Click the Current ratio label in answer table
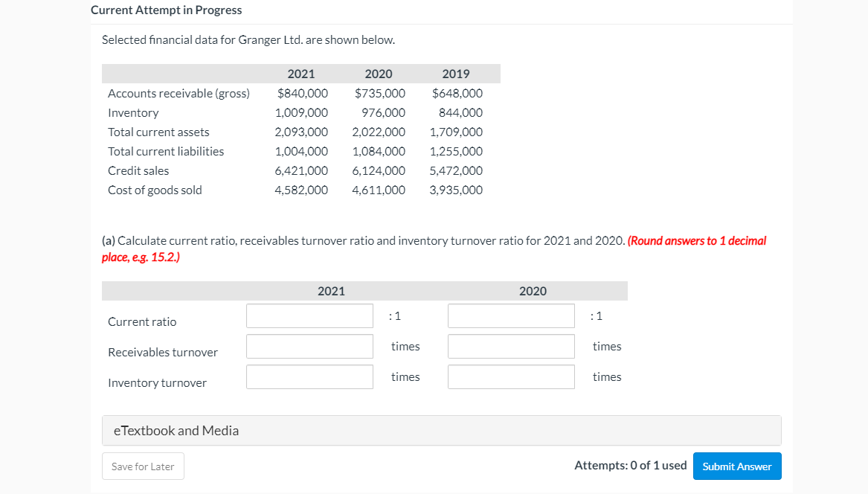The image size is (868, 494). tap(142, 321)
